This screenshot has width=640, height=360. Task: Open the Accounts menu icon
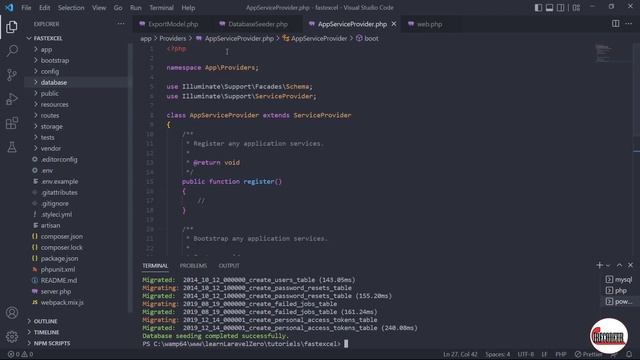tap(12, 313)
